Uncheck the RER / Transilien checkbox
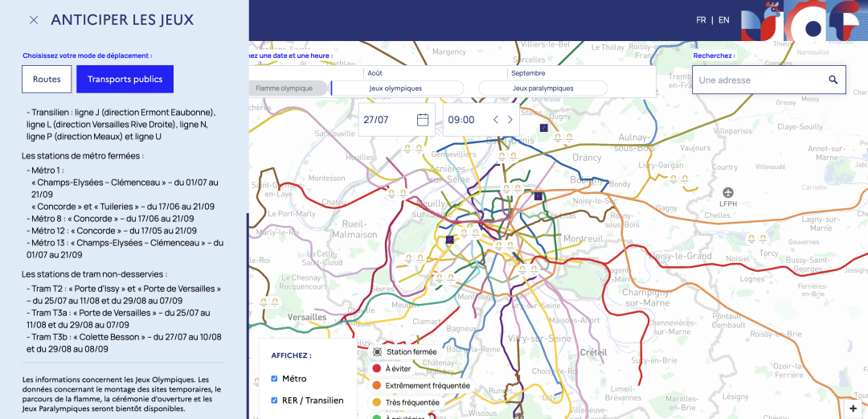 pos(274,401)
